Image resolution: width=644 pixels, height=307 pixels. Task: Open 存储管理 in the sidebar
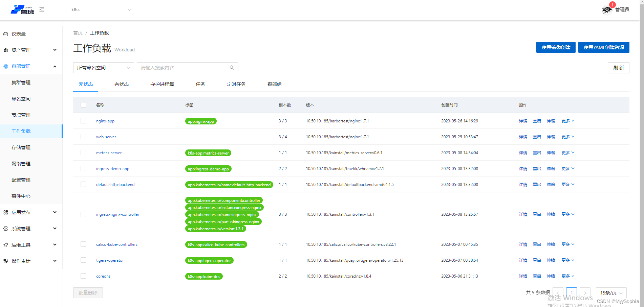[x=21, y=147]
